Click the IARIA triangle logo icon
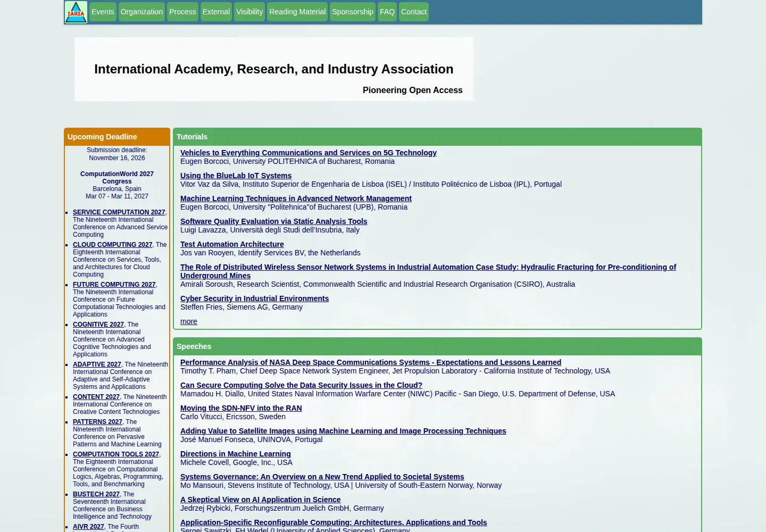766x532 pixels. pyautogui.click(x=76, y=12)
